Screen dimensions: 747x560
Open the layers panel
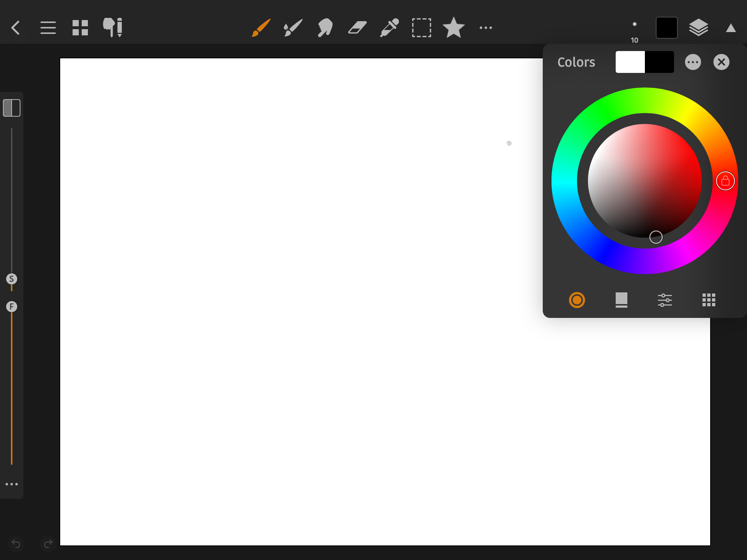pyautogui.click(x=698, y=28)
